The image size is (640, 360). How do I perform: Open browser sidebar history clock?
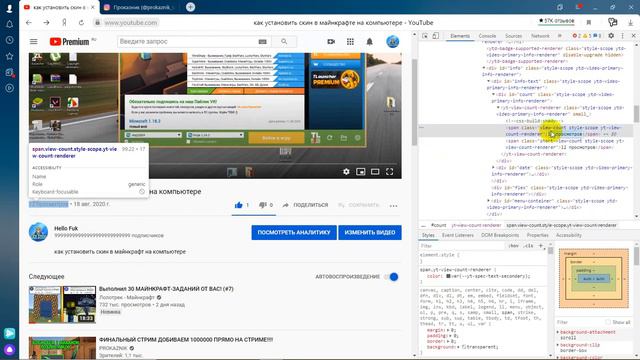(x=9, y=40)
